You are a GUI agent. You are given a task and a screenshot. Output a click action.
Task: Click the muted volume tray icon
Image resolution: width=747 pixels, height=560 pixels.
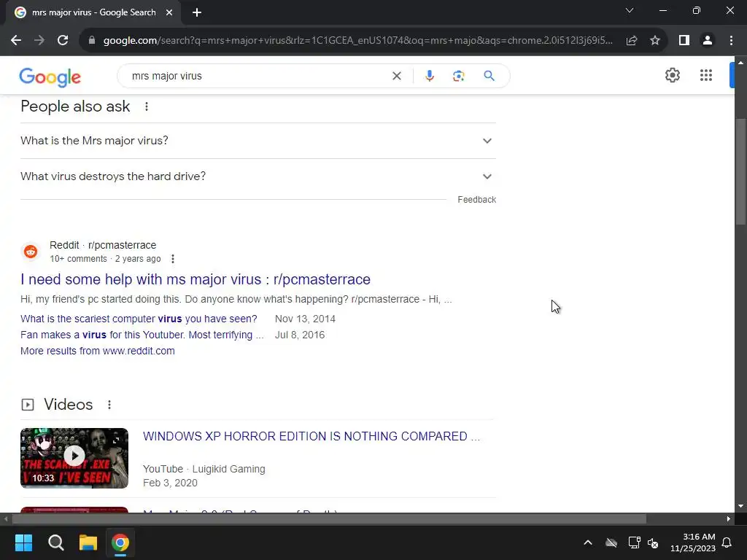pyautogui.click(x=653, y=542)
